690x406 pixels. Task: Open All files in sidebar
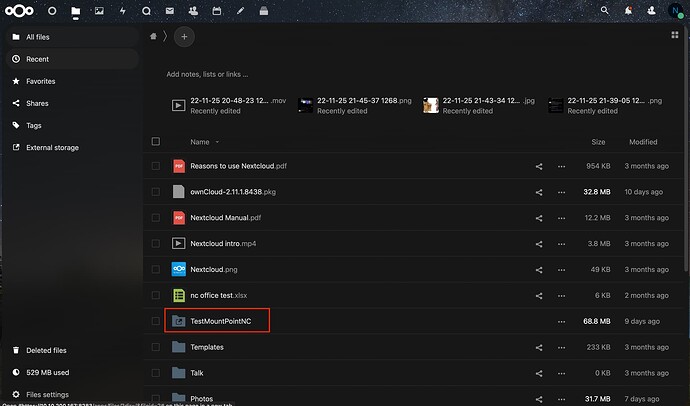click(73, 37)
